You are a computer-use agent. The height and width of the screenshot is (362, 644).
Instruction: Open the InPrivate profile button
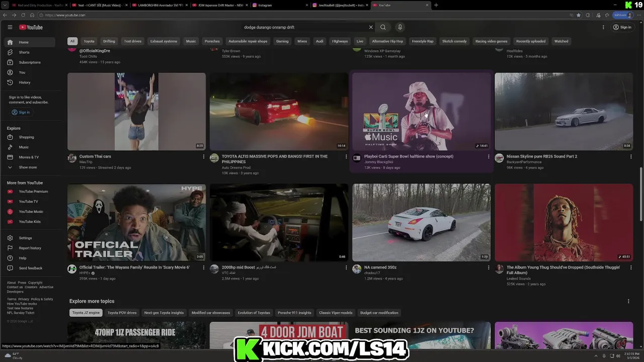tap(623, 15)
